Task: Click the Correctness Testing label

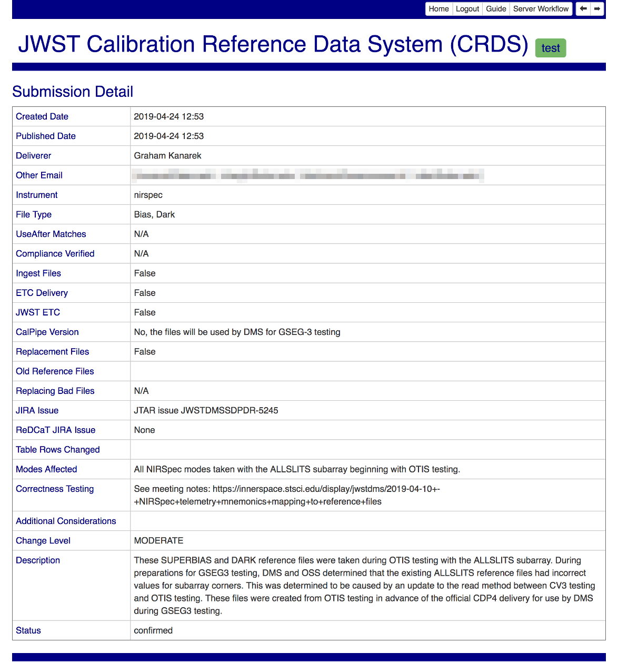Action: coord(55,489)
